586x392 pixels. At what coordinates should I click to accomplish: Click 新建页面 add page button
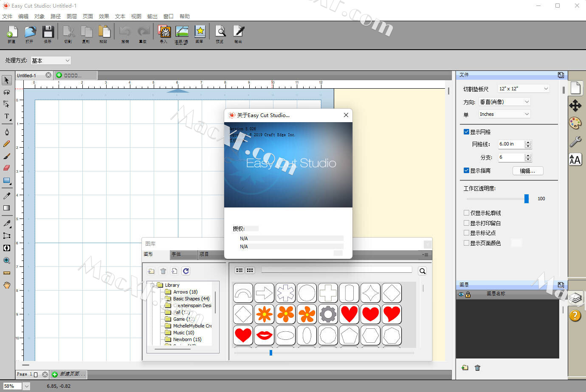pyautogui.click(x=68, y=374)
